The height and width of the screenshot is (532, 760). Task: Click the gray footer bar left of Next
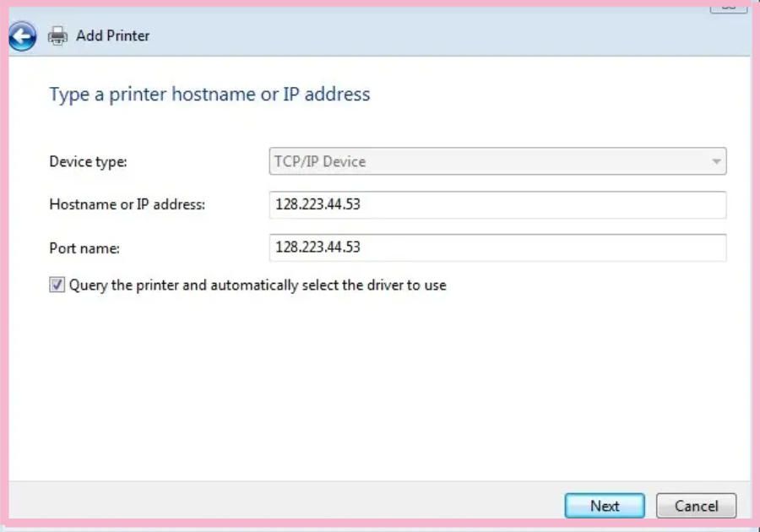coord(279,504)
